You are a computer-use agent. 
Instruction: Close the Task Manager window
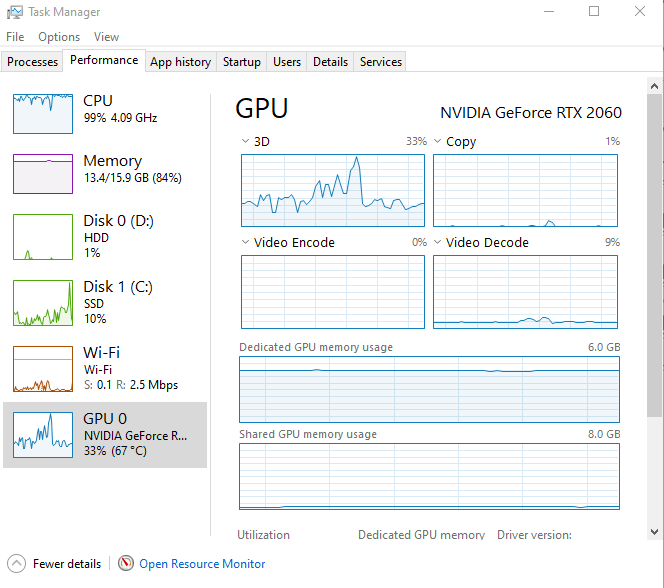[x=640, y=11]
